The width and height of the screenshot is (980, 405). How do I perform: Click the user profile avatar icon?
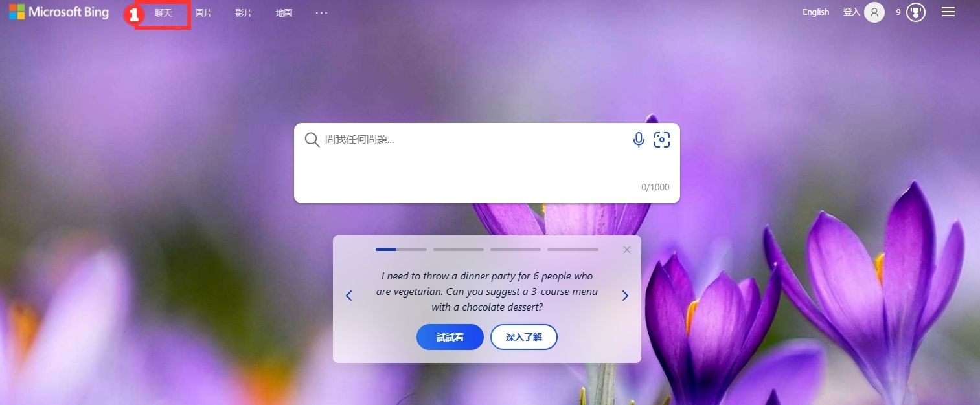pyautogui.click(x=874, y=12)
